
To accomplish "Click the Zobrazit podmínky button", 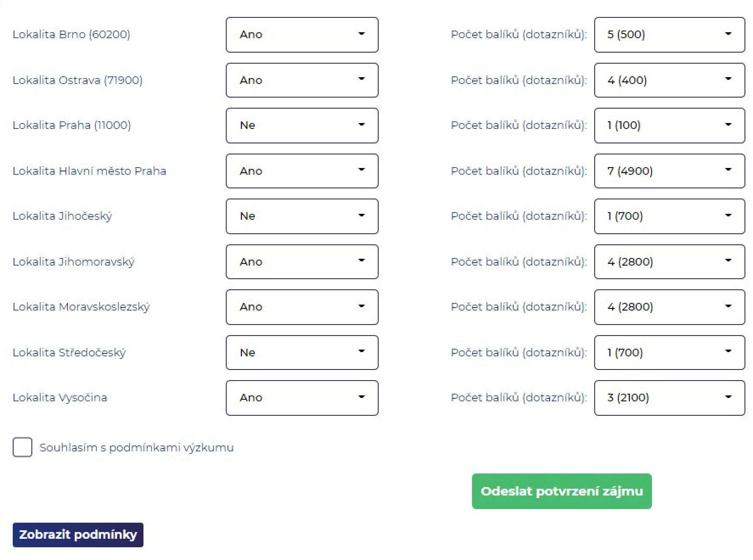I will tap(78, 535).
